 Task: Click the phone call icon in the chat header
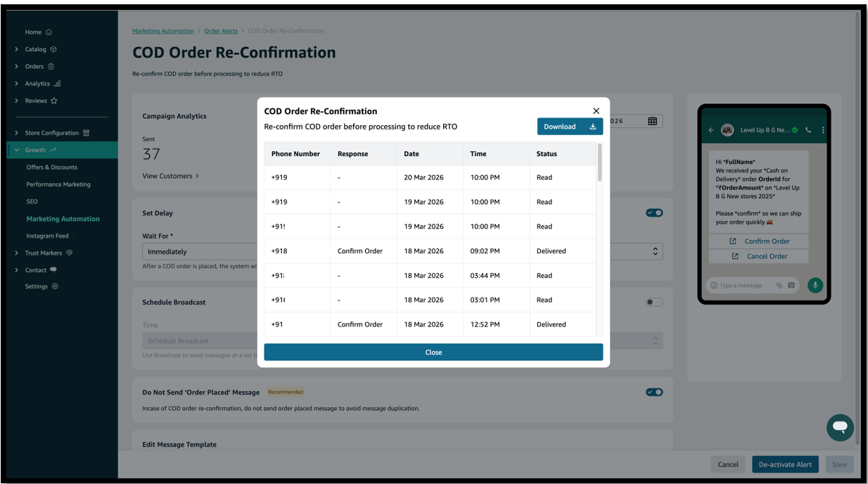point(808,130)
